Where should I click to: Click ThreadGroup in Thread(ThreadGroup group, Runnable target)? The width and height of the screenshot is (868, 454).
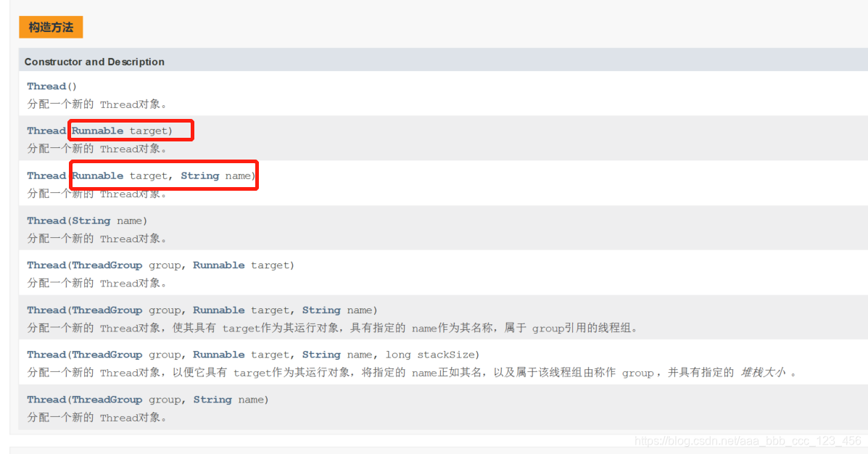pos(107,265)
